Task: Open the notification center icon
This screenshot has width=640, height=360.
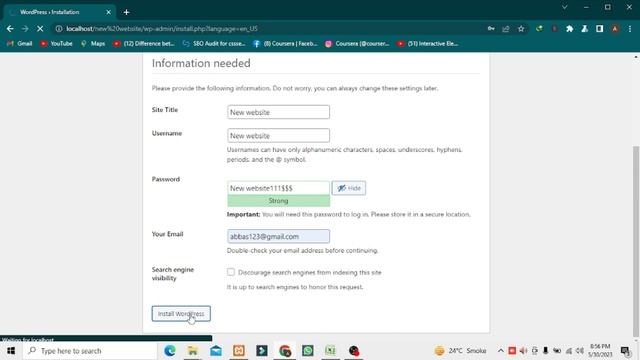Action: point(625,351)
